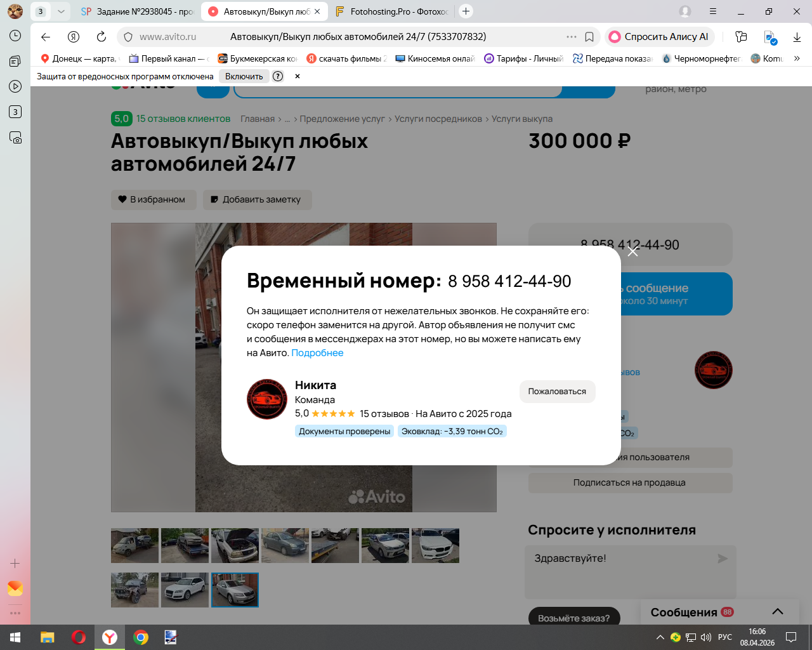Switch to the Задание №2938045 tab

(x=137, y=11)
